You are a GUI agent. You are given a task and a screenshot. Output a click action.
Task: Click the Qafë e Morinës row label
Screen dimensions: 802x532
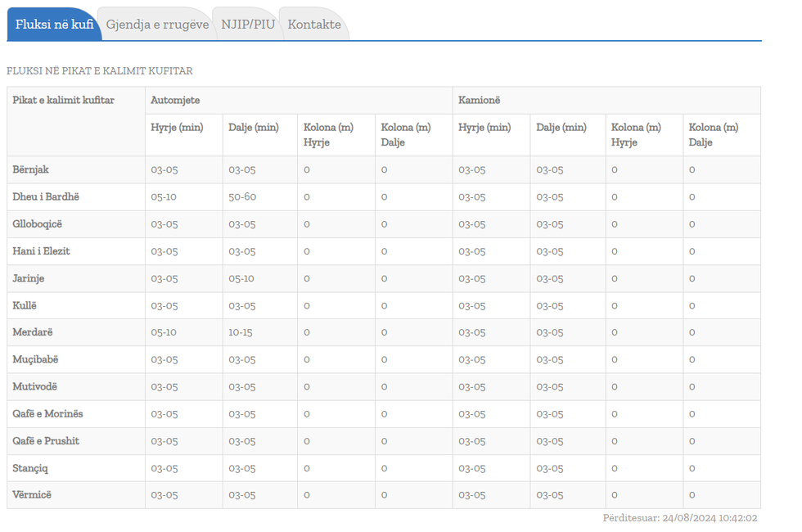47,413
